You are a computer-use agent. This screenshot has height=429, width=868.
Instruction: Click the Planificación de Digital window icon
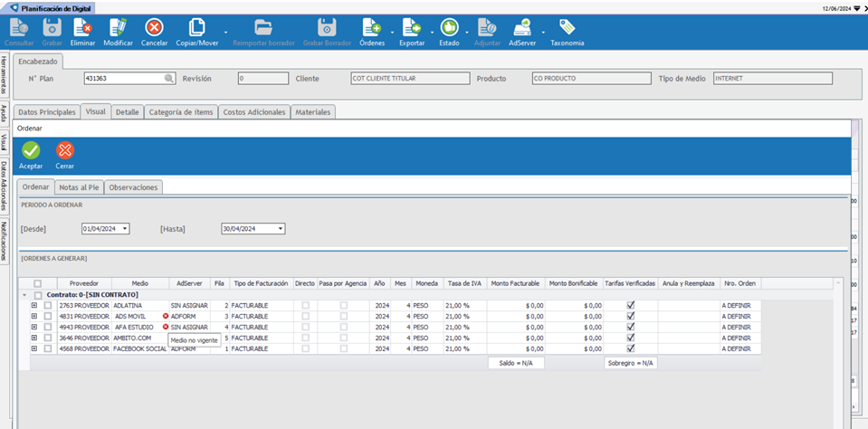[14, 8]
